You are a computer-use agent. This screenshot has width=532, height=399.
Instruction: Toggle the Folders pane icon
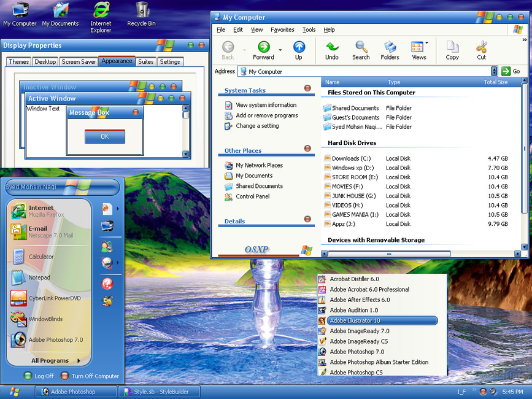pos(390,50)
